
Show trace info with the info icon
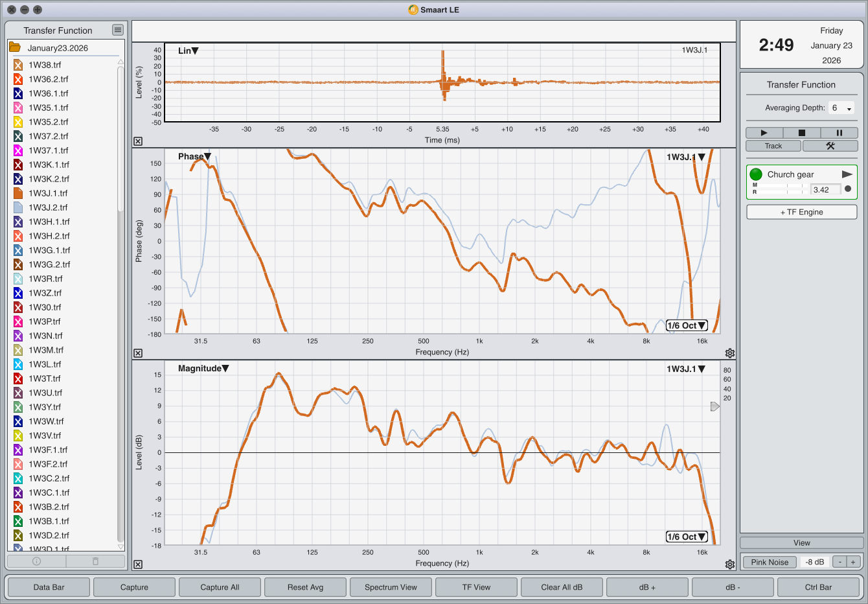(x=36, y=561)
